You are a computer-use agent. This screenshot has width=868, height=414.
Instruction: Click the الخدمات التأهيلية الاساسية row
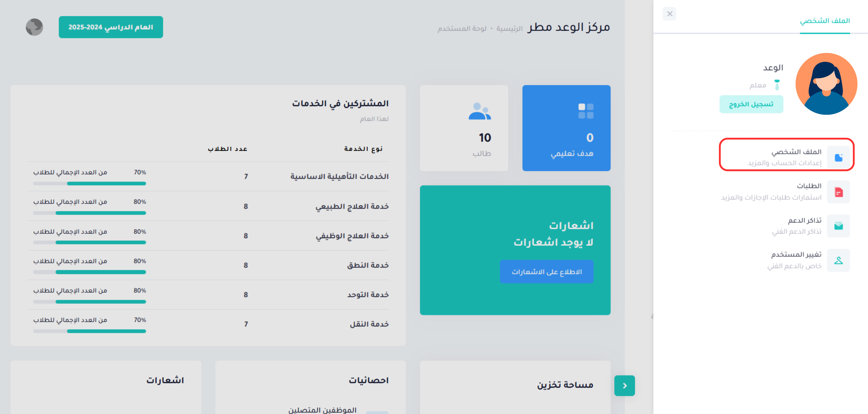point(208,176)
